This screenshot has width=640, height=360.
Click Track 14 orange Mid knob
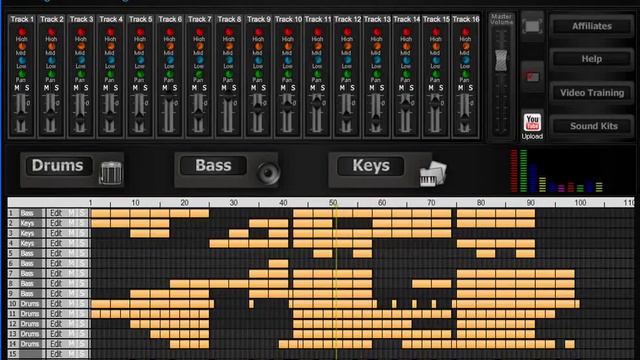click(407, 46)
